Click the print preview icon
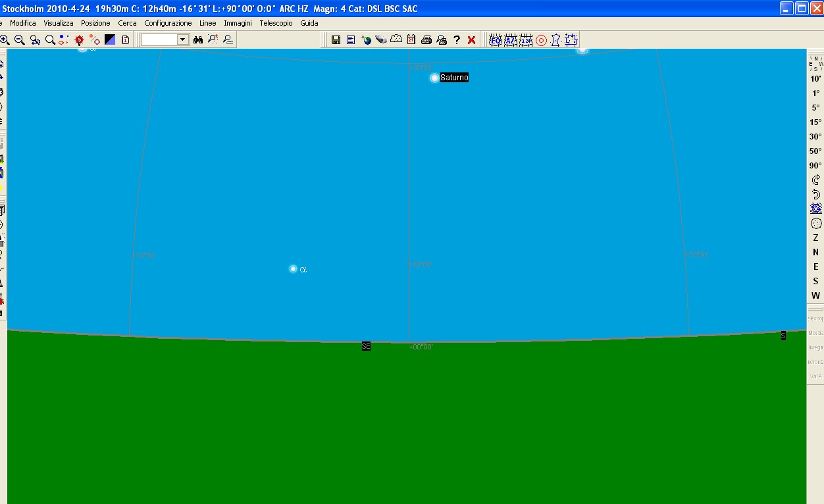The image size is (824, 504). tap(442, 40)
